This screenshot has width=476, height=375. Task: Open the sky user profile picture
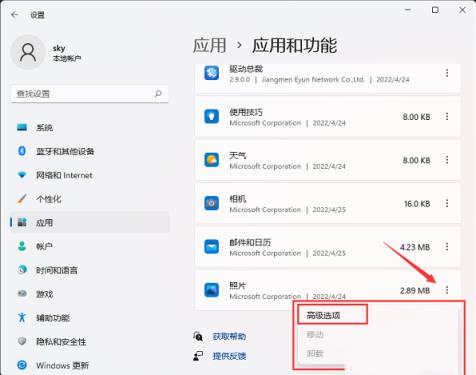(x=28, y=52)
